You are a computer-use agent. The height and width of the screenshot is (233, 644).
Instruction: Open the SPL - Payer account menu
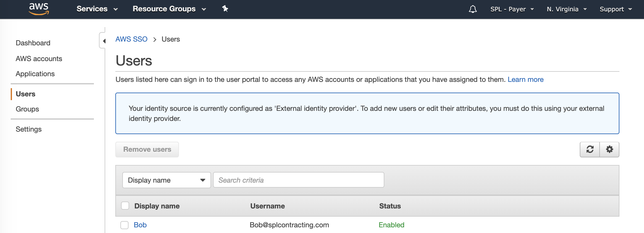tap(512, 9)
